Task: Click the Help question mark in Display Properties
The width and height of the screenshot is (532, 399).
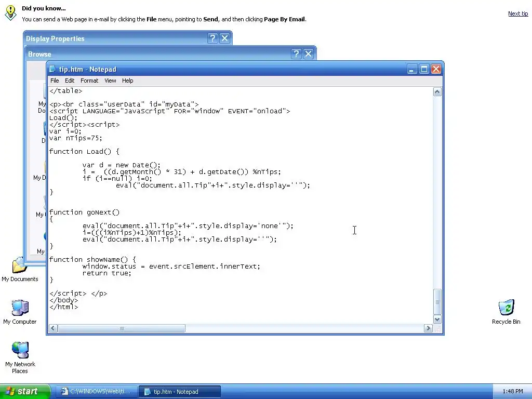Action: pos(212,38)
